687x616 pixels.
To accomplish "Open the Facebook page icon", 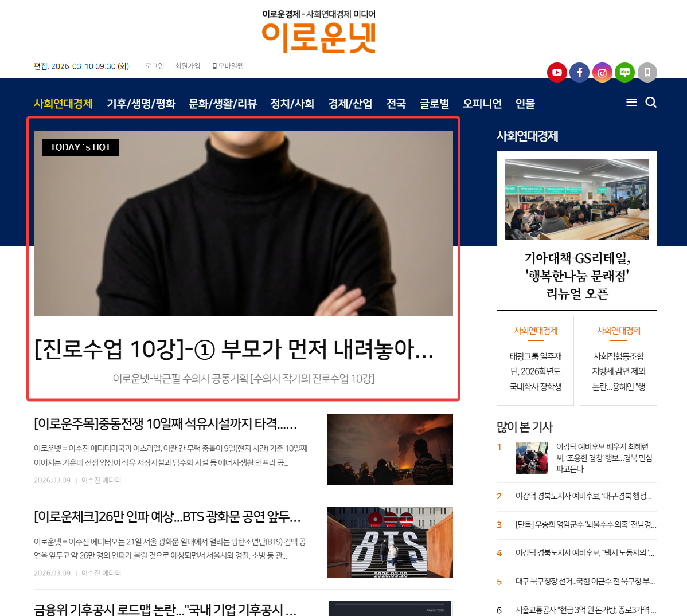I will (x=580, y=72).
